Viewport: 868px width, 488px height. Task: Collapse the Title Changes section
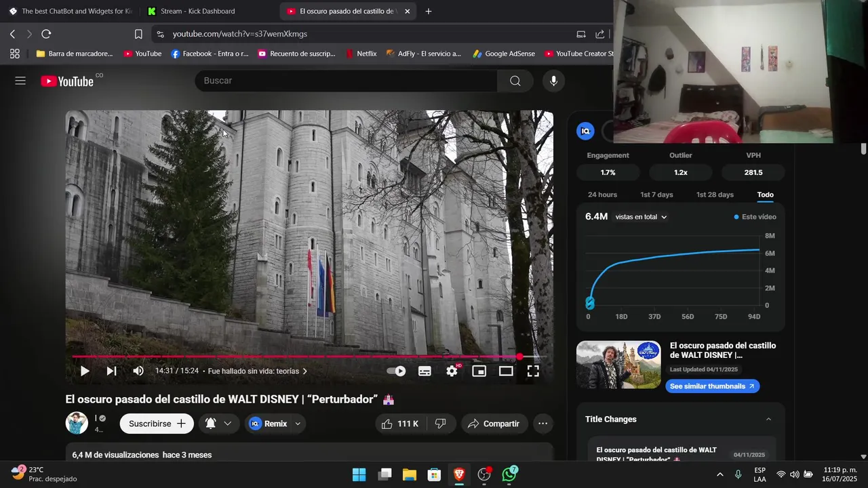(768, 420)
